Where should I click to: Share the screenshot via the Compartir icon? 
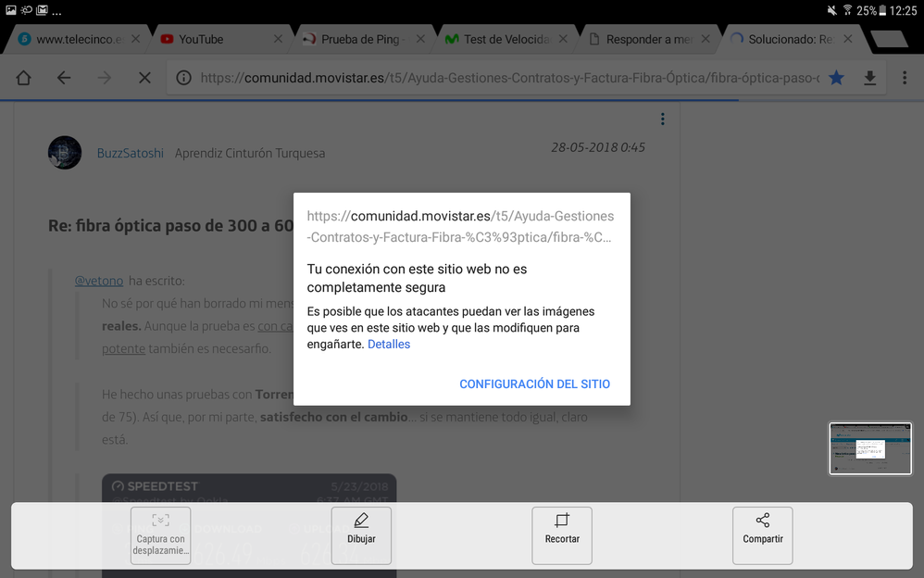[762, 535]
